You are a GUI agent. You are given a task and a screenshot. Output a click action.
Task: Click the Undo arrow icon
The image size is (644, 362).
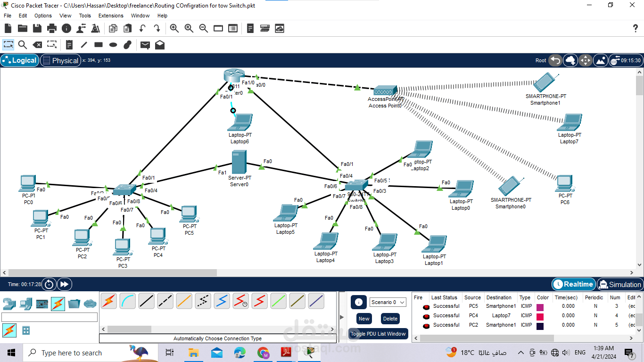[x=142, y=28]
